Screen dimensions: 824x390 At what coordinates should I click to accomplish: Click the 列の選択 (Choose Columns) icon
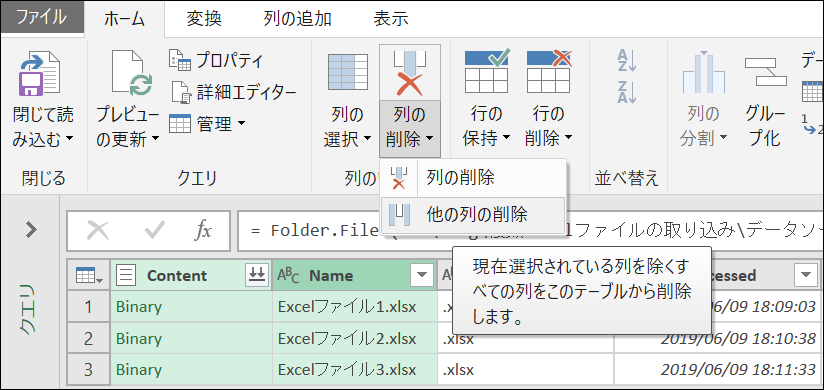pos(348,72)
